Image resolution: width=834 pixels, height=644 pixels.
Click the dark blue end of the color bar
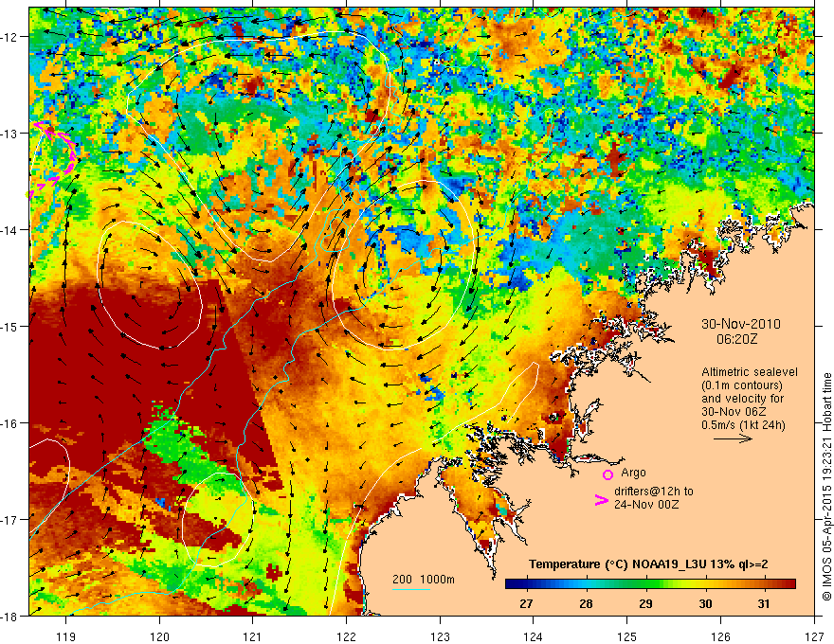pos(510,584)
